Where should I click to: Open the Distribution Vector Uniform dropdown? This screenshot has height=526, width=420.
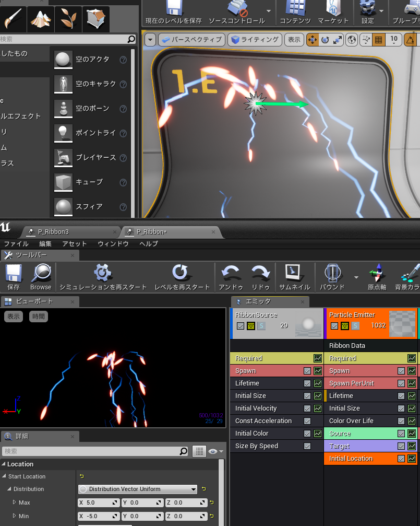coord(137,489)
